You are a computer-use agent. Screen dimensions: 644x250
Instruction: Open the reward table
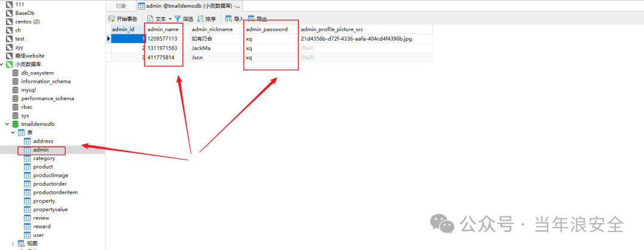[42, 227]
